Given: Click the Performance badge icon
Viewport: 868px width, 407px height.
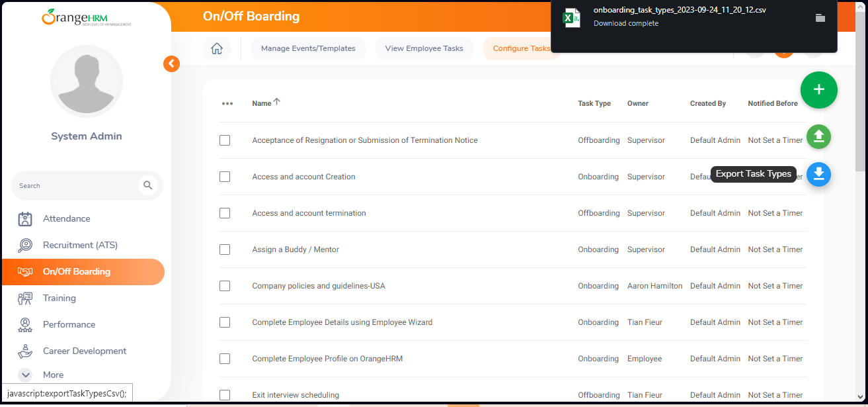Looking at the screenshot, I should pyautogui.click(x=25, y=325).
